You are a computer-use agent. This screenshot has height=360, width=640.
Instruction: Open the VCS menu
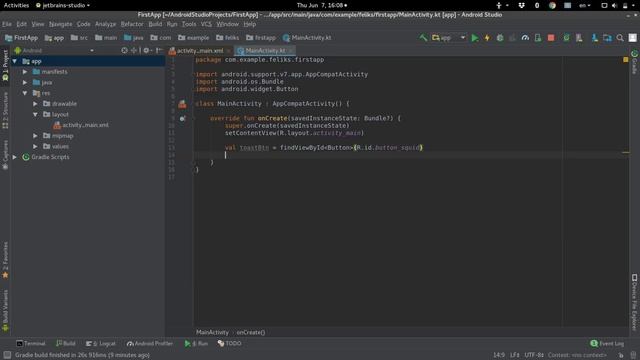206,24
